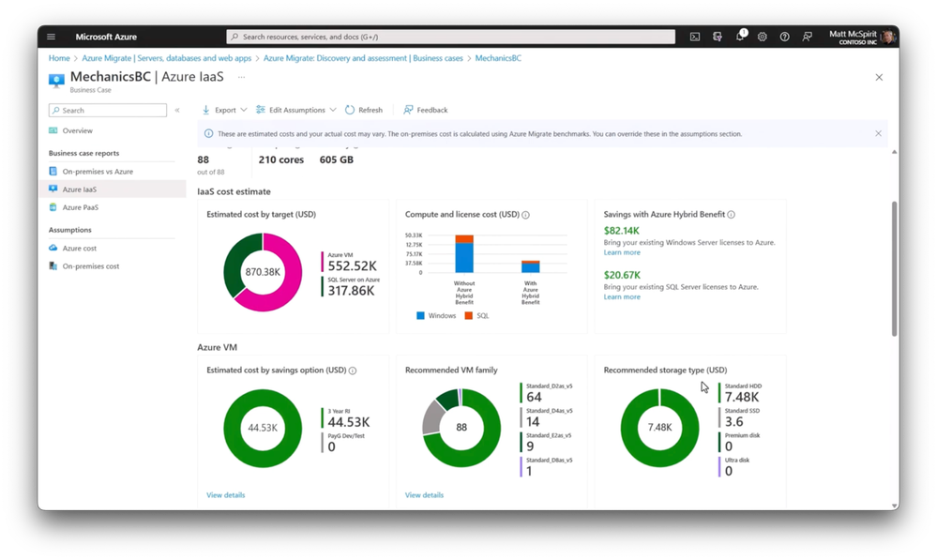
Task: Click the On-premises cost icon
Action: (x=53, y=266)
